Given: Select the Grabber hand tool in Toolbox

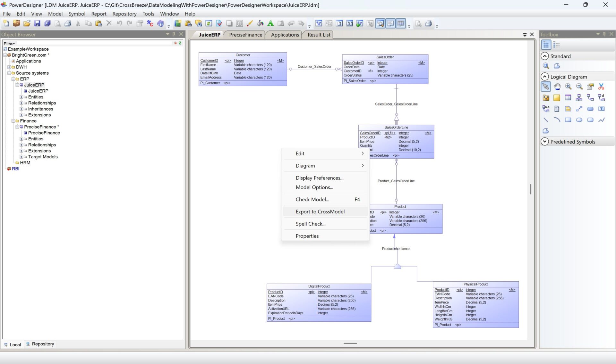Looking at the screenshot, I should (x=557, y=87).
